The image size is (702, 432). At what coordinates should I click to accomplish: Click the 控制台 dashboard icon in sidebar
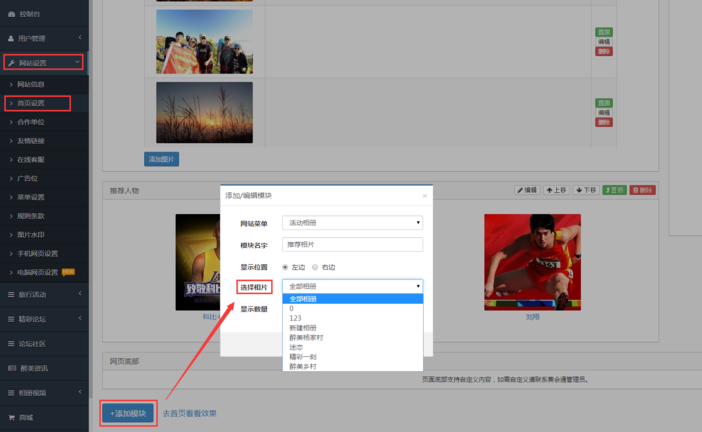[11, 14]
